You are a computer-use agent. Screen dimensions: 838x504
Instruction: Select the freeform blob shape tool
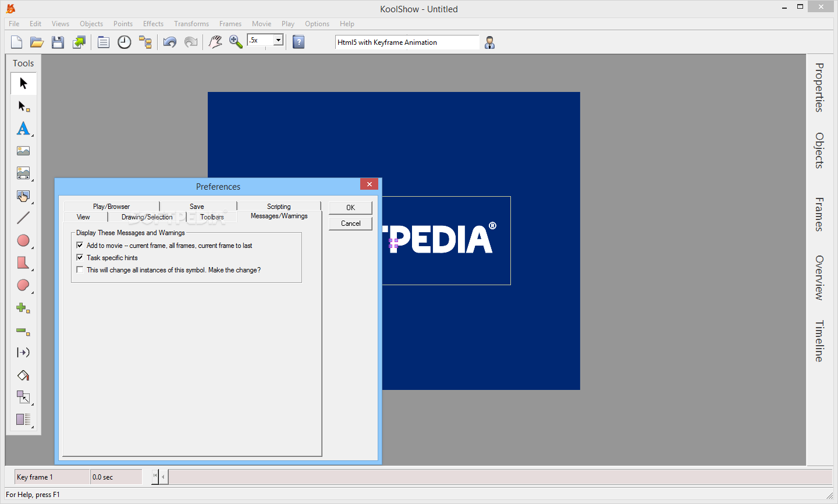tap(23, 285)
